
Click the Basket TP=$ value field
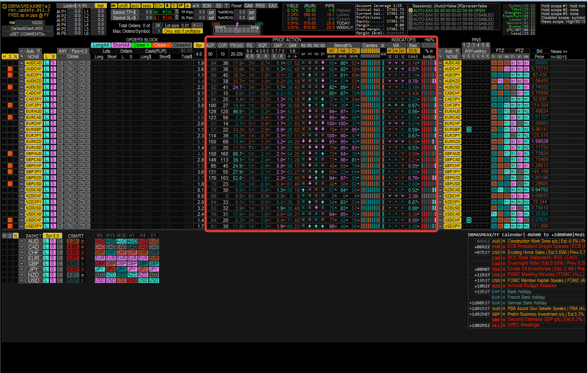click(x=146, y=12)
